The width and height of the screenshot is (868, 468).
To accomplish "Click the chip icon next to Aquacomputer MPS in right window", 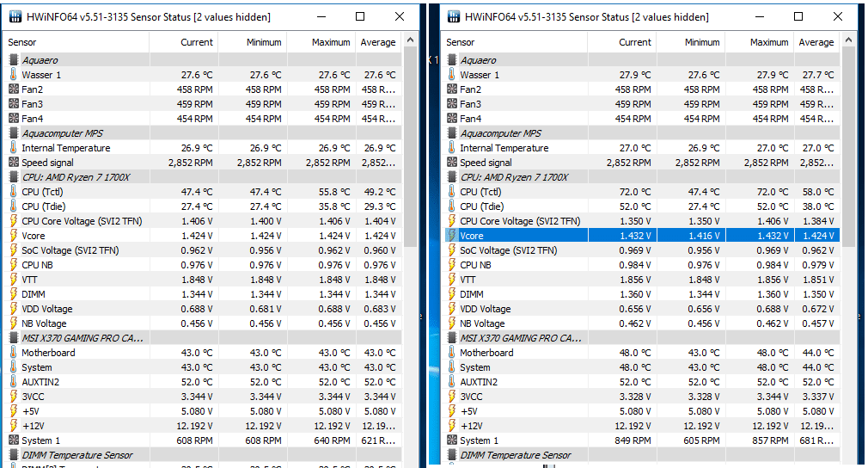I will 452,133.
